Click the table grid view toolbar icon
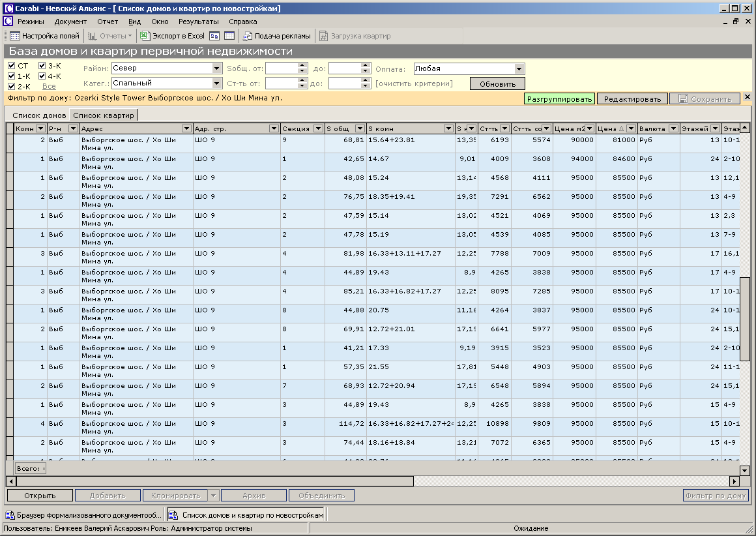 [x=229, y=36]
